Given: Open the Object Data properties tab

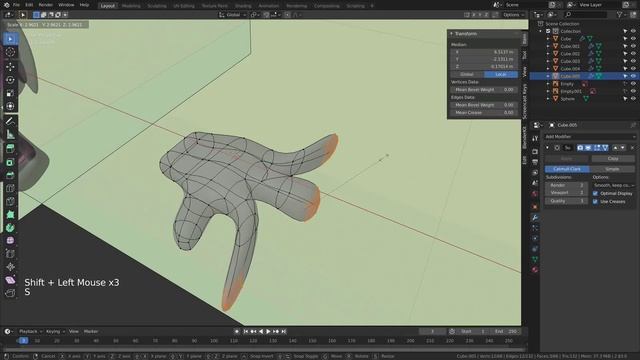Looking at the screenshot, I should [535, 259].
